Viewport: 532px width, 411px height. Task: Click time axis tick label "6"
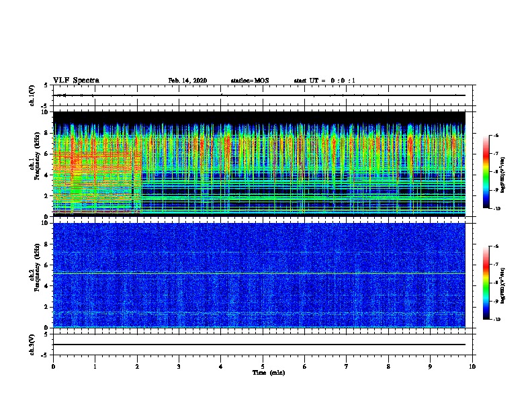tap(305, 366)
